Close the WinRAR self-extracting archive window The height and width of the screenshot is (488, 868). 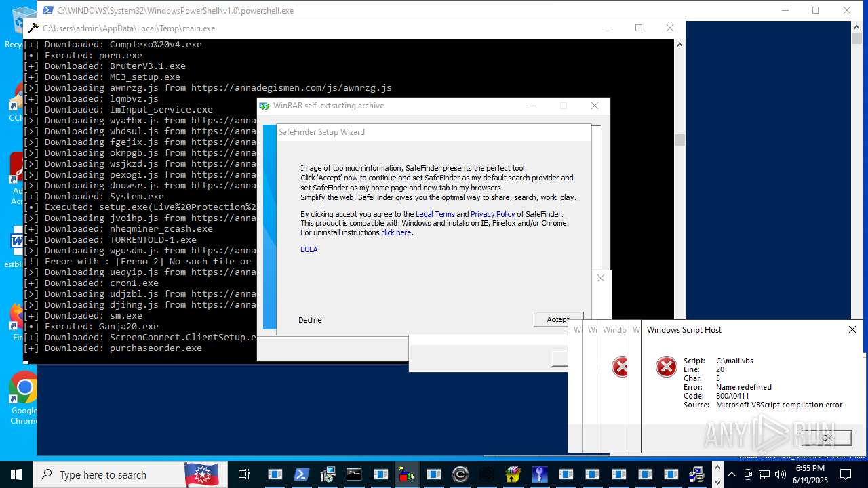[595, 106]
